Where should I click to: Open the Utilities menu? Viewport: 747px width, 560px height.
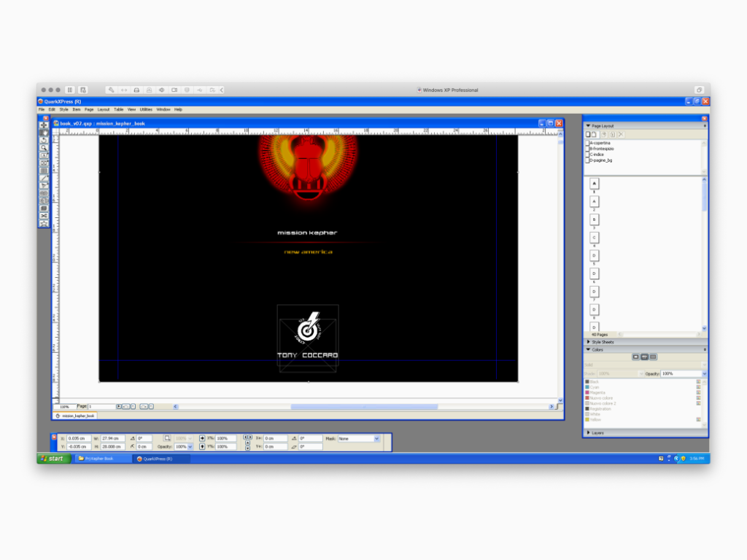(x=146, y=109)
